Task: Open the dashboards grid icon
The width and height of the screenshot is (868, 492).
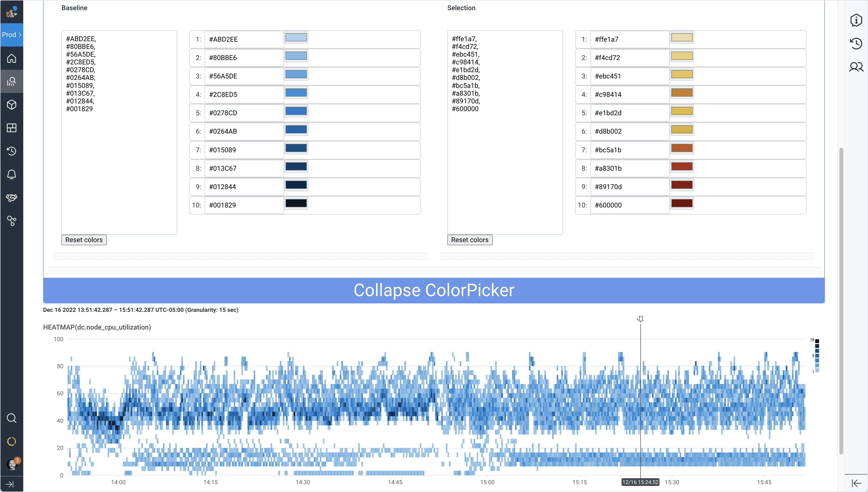Action: [11, 128]
